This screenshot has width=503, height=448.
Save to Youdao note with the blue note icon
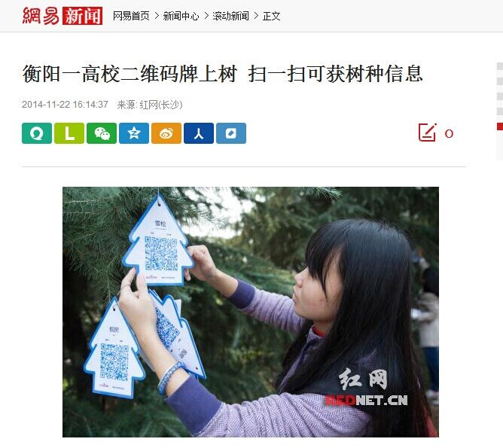231,133
